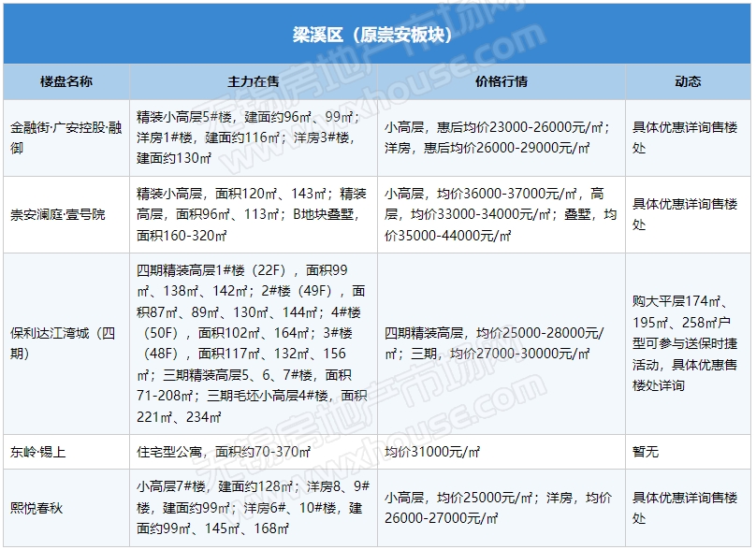Image resolution: width=756 pixels, height=550 pixels.
Task: Click the 梁溪区（原崇安板块）title banner
Action: point(378,36)
